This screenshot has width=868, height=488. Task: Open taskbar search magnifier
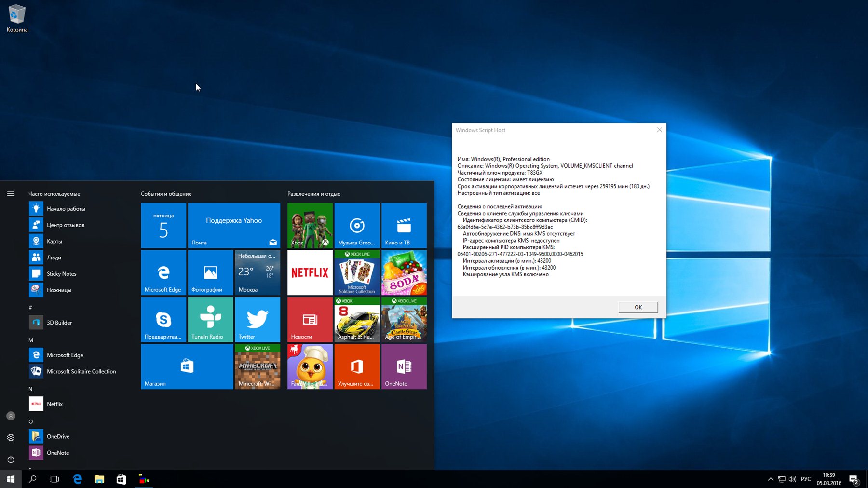[x=33, y=479]
